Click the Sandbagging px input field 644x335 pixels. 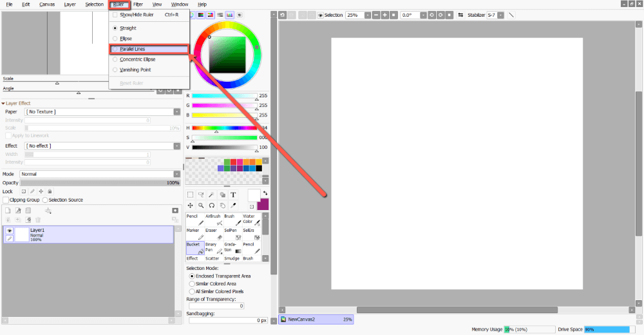tap(229, 320)
